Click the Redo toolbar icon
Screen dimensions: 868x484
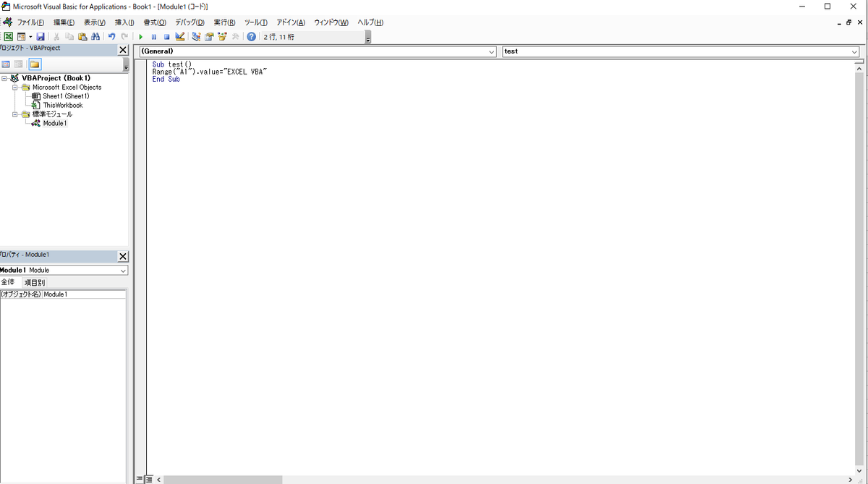[x=124, y=37]
